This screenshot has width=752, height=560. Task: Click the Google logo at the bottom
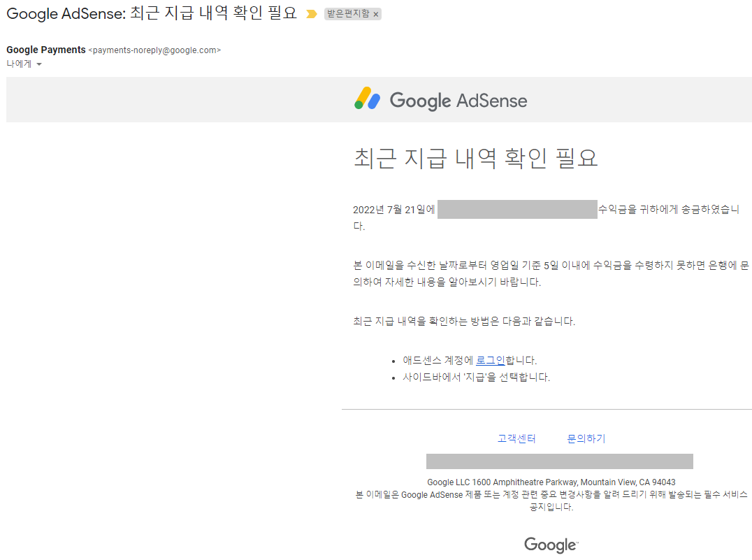(x=551, y=545)
